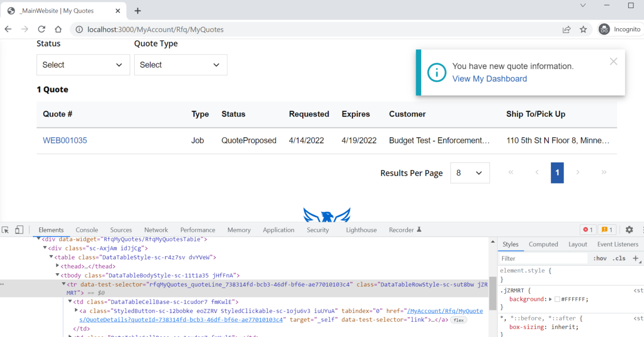Toggle :hov element state panel
This screenshot has height=337, width=644.
click(600, 258)
